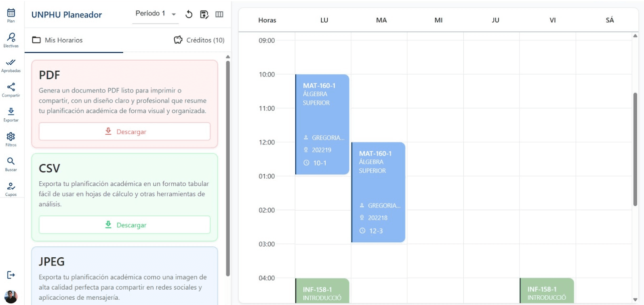Click the logout icon in sidebar
Screen dimensions: 644x305
pyautogui.click(x=11, y=275)
